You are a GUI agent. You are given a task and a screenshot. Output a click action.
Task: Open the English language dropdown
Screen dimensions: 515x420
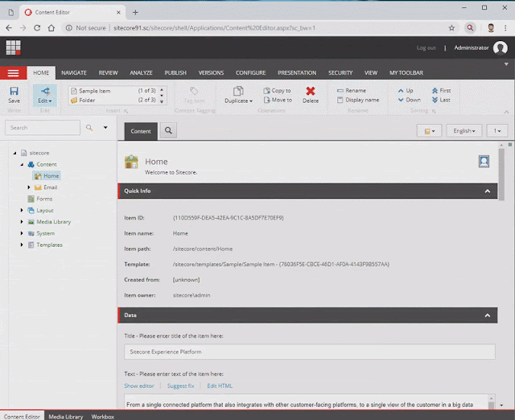(x=464, y=131)
